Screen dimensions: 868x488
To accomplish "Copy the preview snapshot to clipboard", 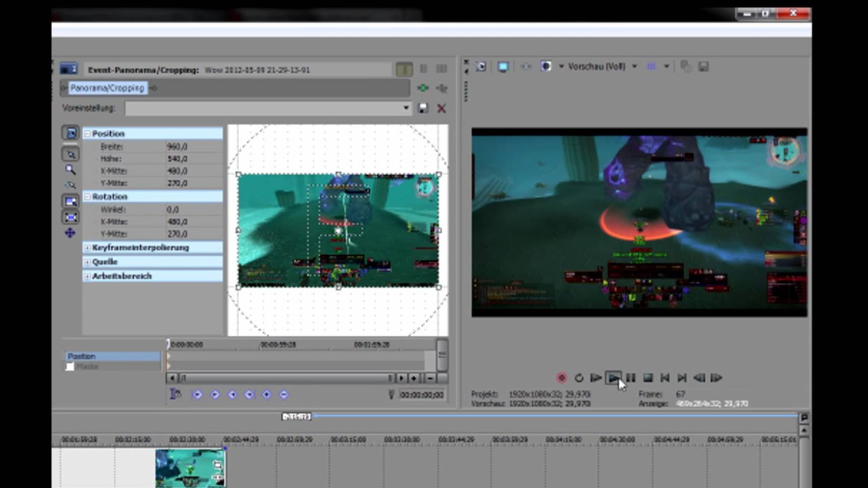I will [686, 66].
